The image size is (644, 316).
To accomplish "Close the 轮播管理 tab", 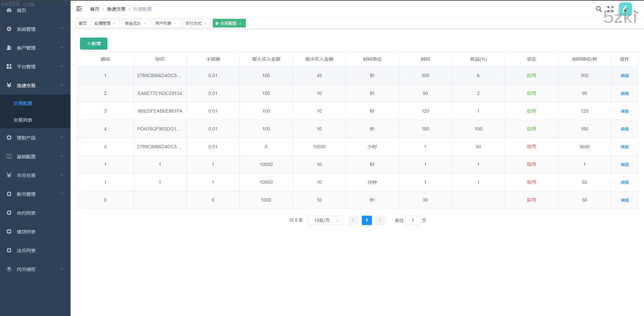I will click(x=114, y=23).
